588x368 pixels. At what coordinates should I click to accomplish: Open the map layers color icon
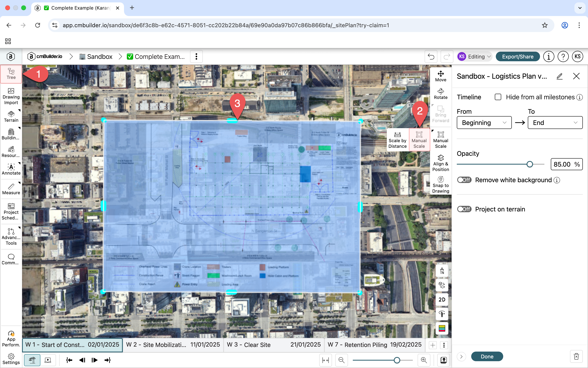tap(442, 328)
